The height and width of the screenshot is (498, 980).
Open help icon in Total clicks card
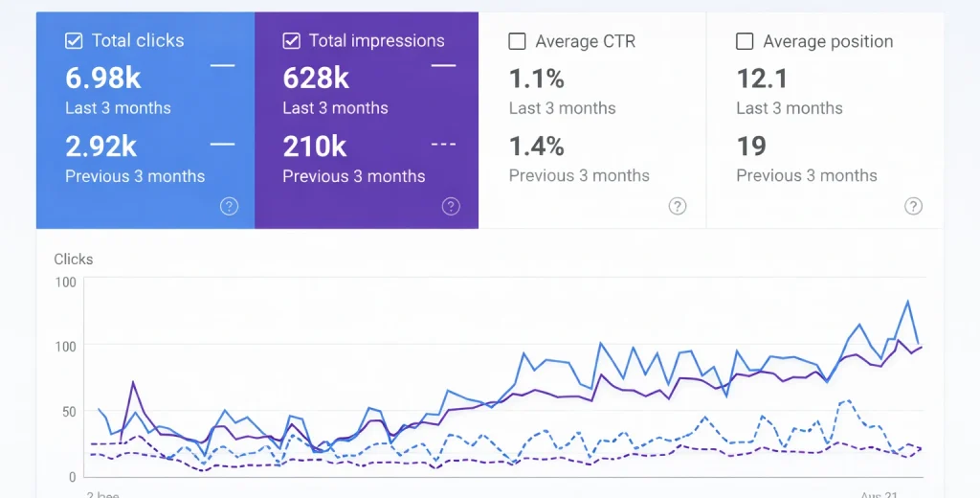229,206
